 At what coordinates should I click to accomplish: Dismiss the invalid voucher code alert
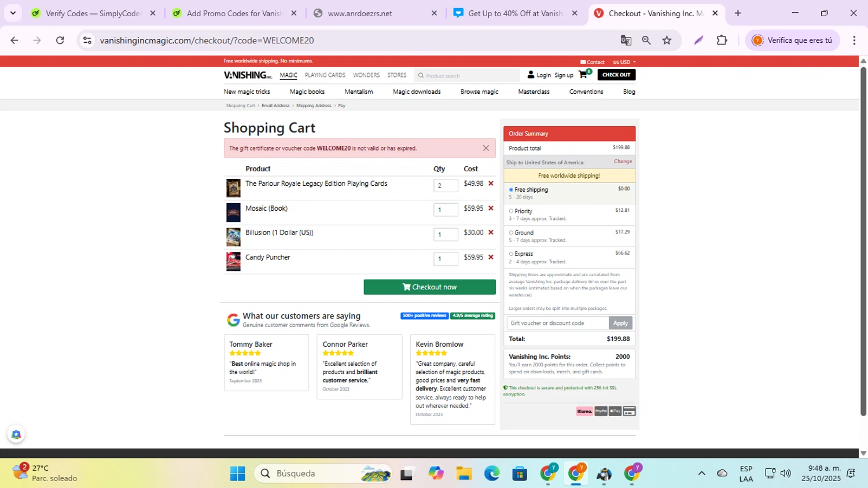(486, 148)
